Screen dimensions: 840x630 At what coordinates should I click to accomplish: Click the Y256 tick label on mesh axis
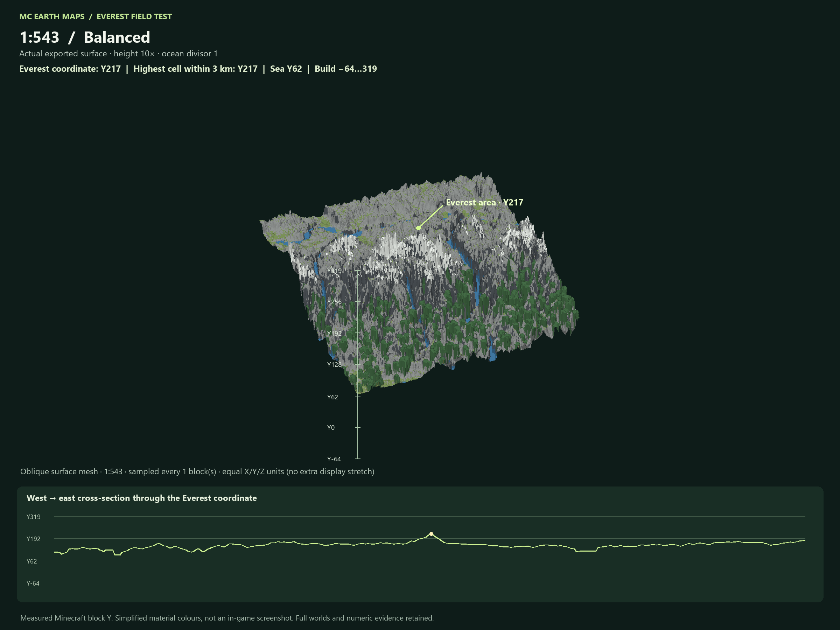(334, 302)
